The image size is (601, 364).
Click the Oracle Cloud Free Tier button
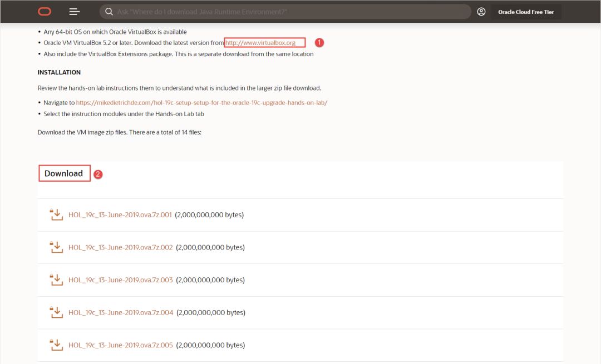click(x=526, y=12)
